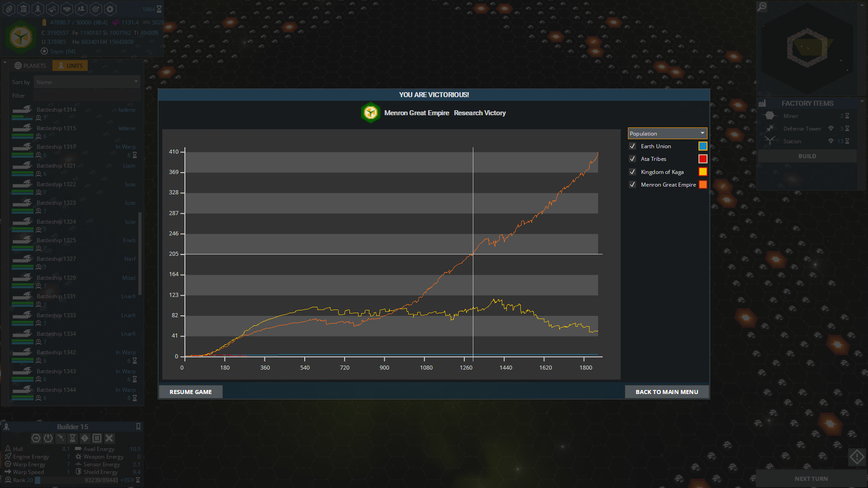Click RESUME GAME button
868x488 pixels.
coord(190,392)
